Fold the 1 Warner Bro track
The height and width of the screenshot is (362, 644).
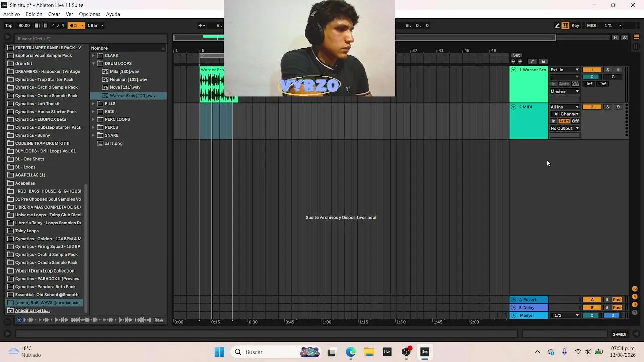coord(513,70)
